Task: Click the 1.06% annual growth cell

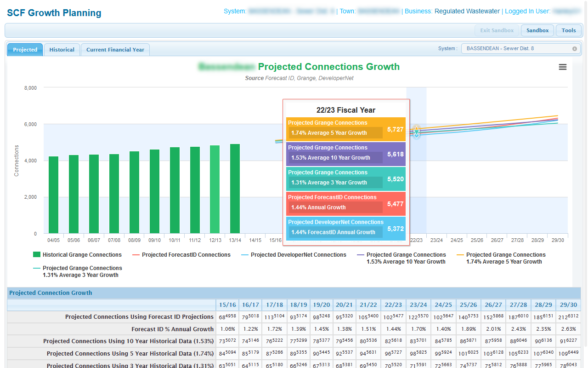Action: [x=227, y=329]
